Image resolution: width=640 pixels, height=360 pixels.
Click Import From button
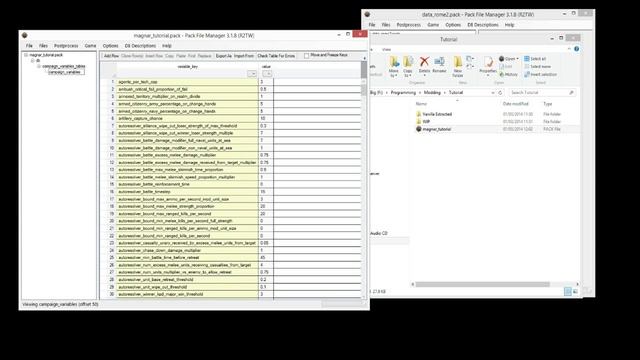tap(244, 56)
